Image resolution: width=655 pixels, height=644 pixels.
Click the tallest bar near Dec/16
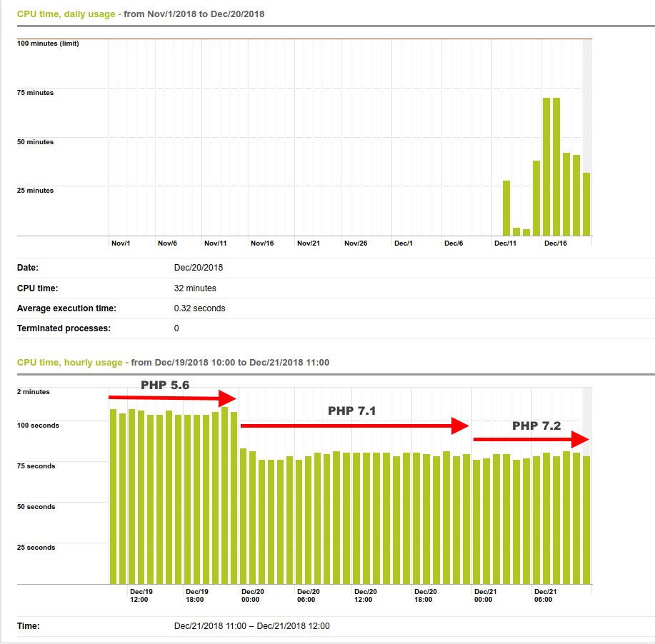point(548,164)
